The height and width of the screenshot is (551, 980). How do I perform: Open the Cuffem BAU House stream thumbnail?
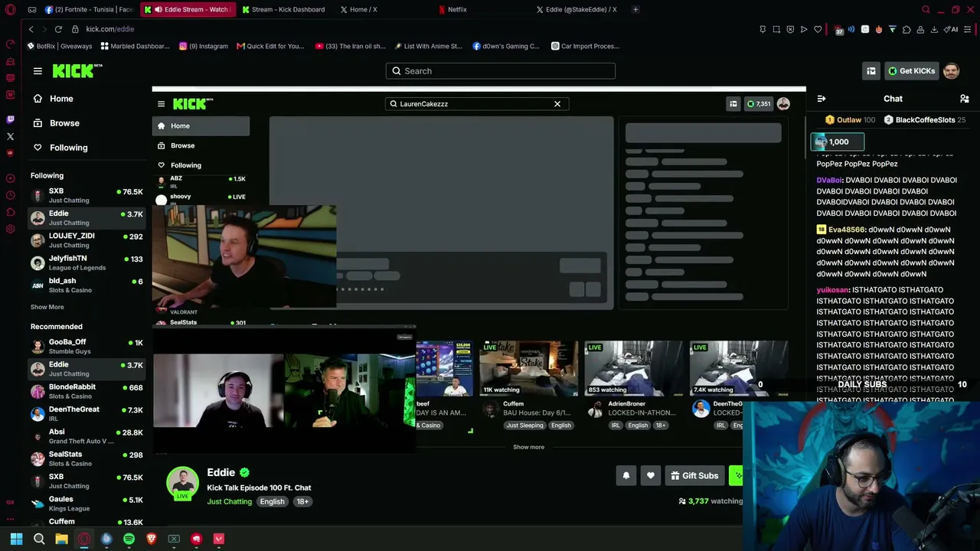click(528, 368)
